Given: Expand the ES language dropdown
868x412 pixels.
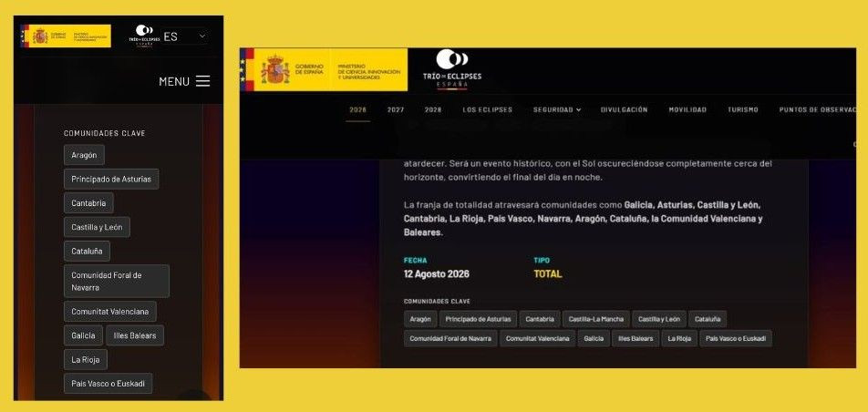Looking at the screenshot, I should coord(185,37).
